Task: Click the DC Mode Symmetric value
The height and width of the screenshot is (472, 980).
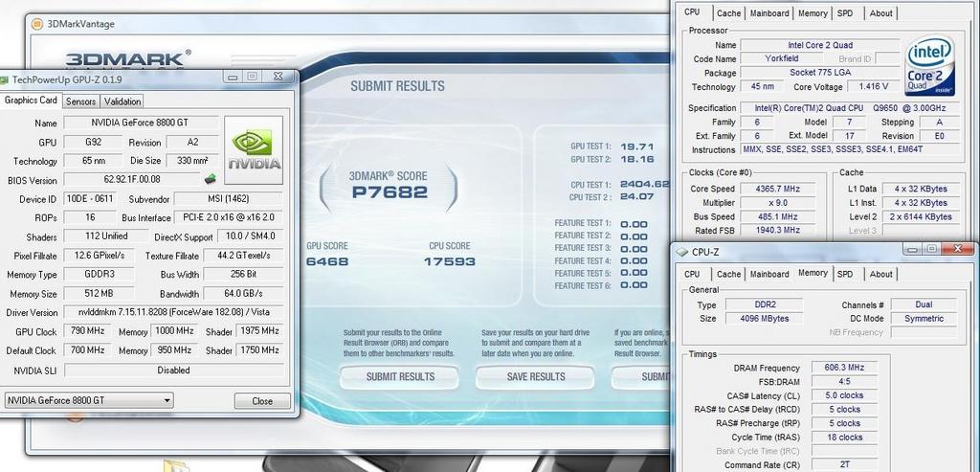Action: [x=924, y=318]
